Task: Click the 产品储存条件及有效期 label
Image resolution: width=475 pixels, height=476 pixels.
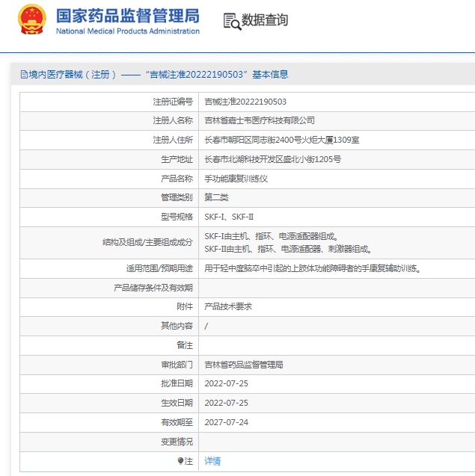Action: point(153,288)
